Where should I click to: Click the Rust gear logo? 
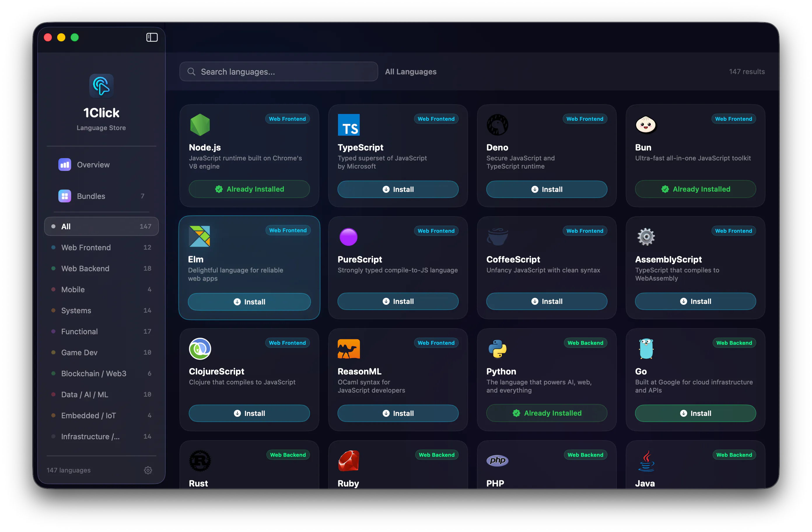coord(200,460)
